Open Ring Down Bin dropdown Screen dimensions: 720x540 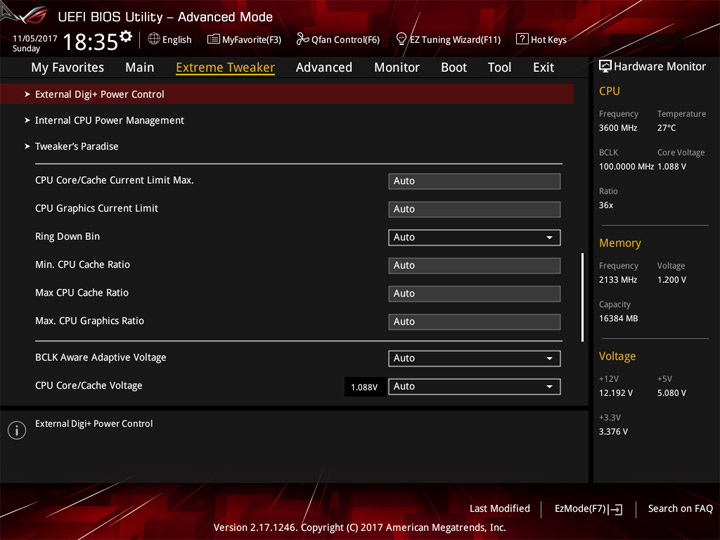(474, 237)
